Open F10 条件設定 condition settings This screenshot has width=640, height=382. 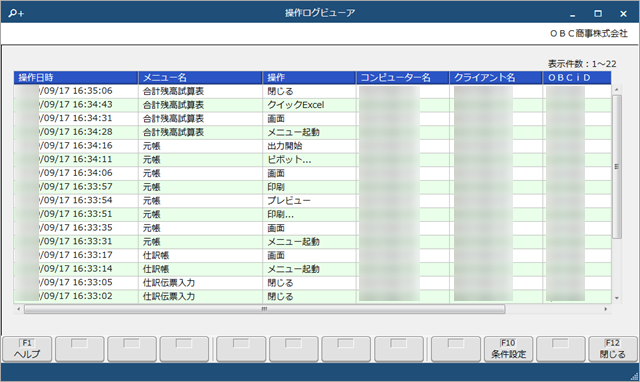(x=508, y=349)
